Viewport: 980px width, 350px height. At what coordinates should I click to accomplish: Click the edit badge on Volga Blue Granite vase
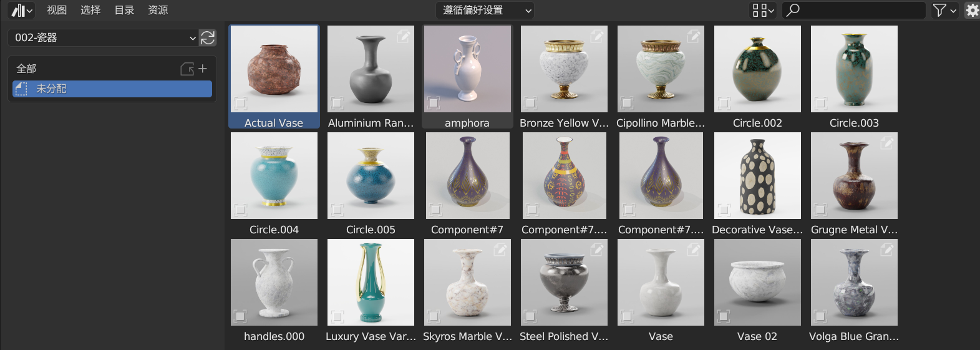click(x=887, y=250)
